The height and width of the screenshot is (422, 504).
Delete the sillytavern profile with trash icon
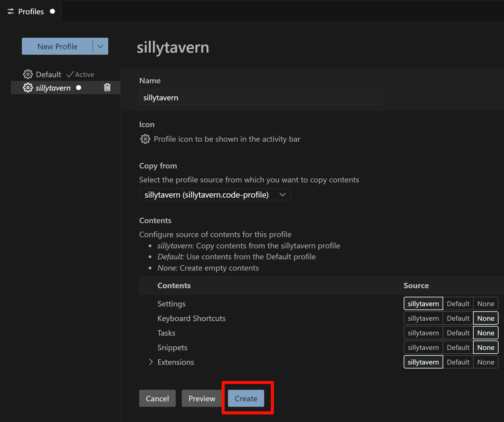(107, 88)
